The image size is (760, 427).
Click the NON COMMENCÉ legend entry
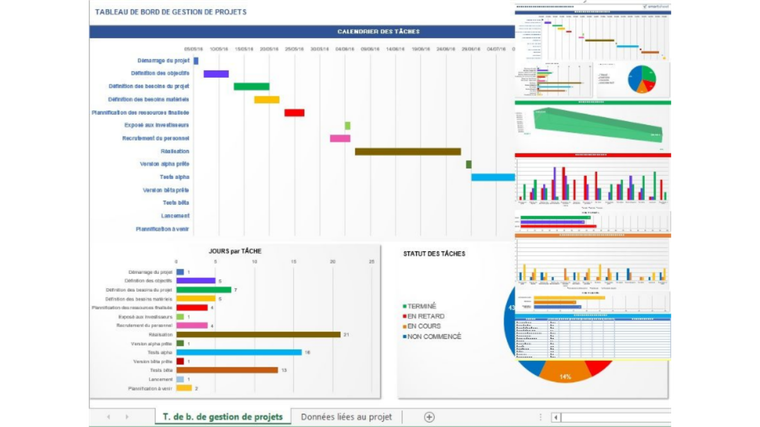[431, 336]
